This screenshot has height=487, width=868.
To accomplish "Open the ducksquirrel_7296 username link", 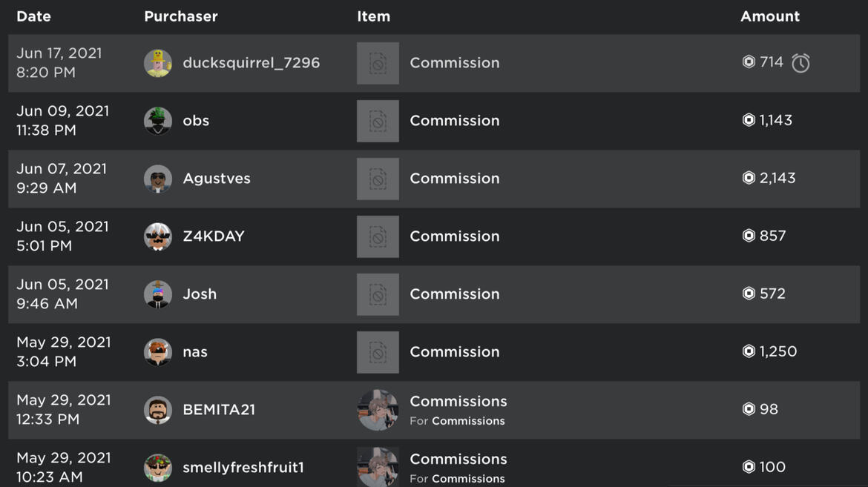I will point(251,63).
